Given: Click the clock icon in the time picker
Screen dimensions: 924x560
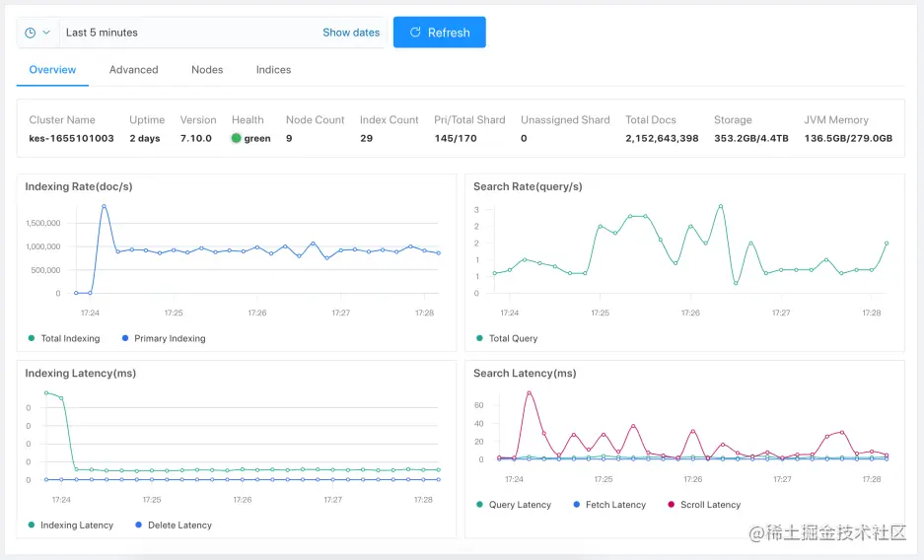Looking at the screenshot, I should click(30, 33).
